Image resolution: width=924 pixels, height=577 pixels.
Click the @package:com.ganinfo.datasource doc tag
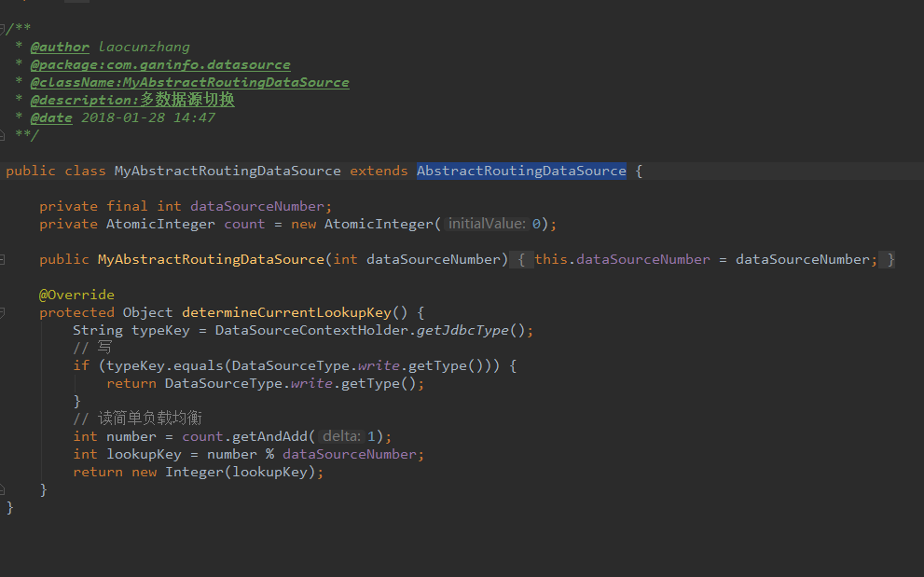click(x=160, y=65)
